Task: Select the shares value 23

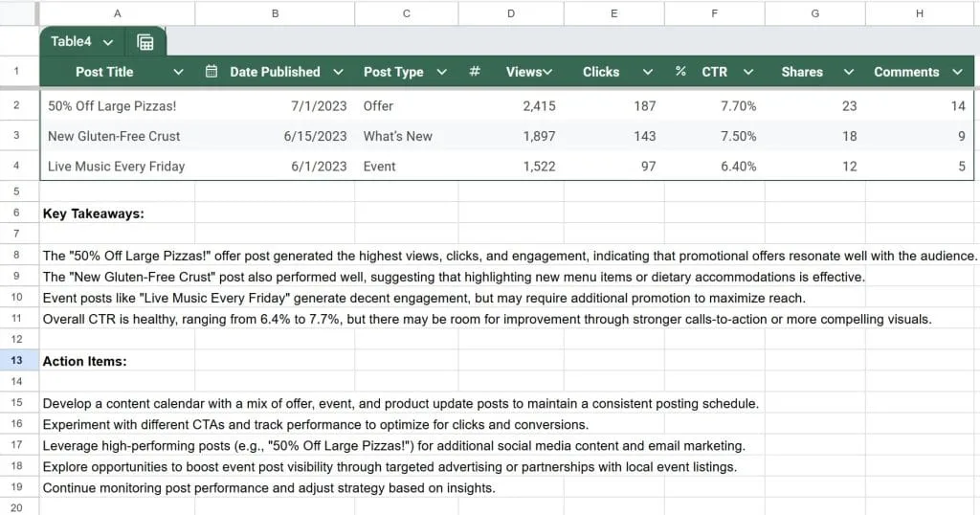Action: [x=815, y=105]
